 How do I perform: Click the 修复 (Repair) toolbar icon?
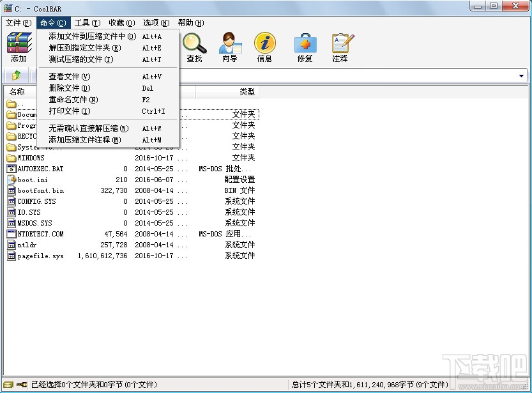point(306,47)
